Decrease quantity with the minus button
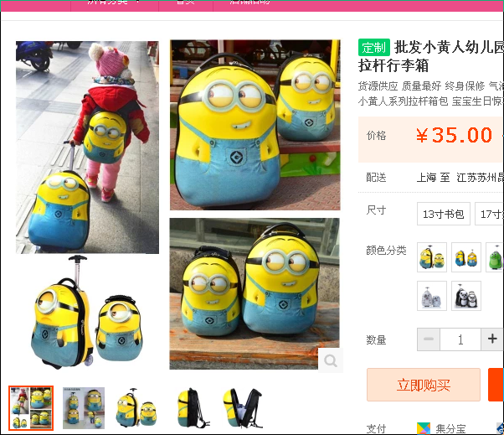 [428, 339]
